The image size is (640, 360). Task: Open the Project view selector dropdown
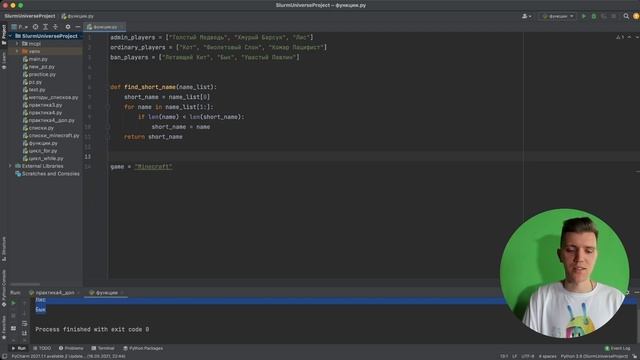pyautogui.click(x=19, y=27)
